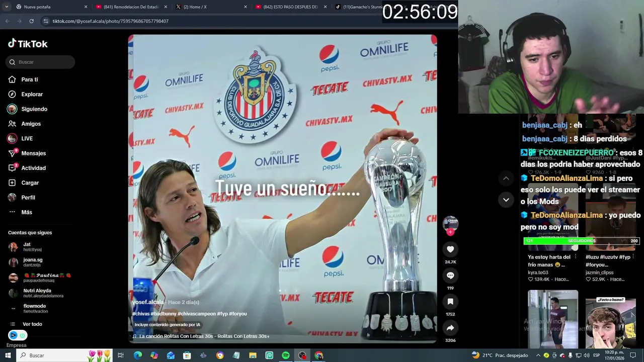Open the volume control in tray
Screen dimensions: 644x362
coord(586,355)
